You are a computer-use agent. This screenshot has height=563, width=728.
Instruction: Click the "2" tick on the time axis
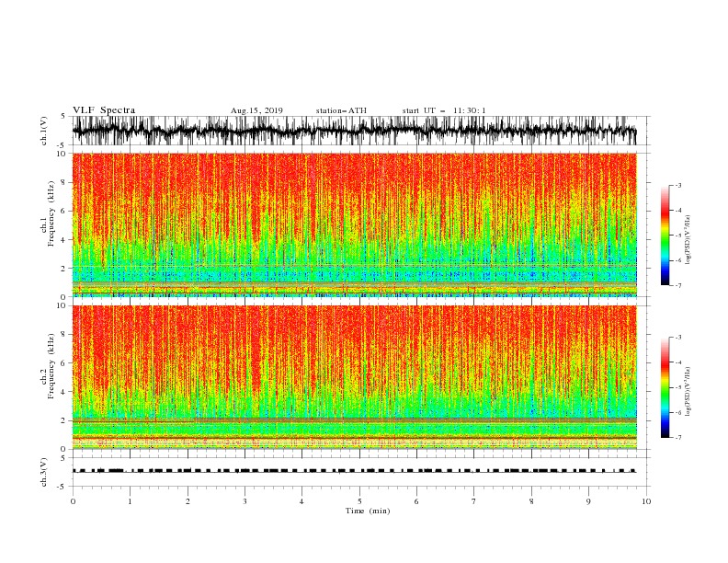(x=188, y=501)
